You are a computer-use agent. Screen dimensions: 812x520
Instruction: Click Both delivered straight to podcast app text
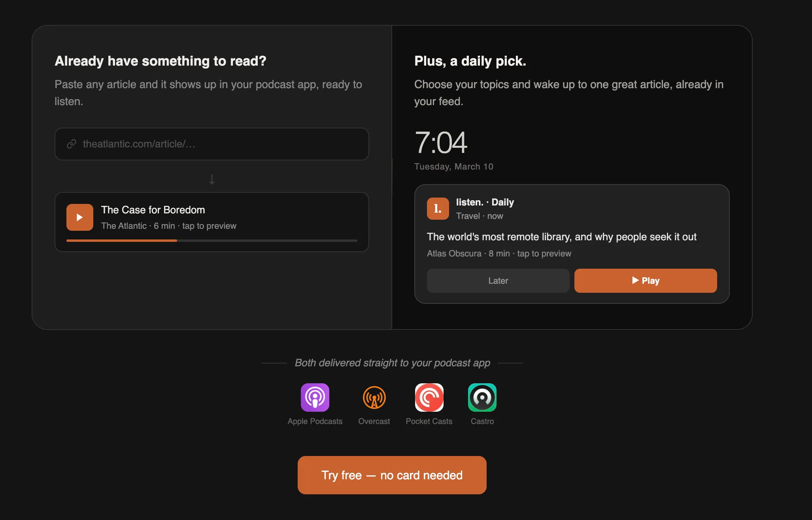tap(393, 363)
